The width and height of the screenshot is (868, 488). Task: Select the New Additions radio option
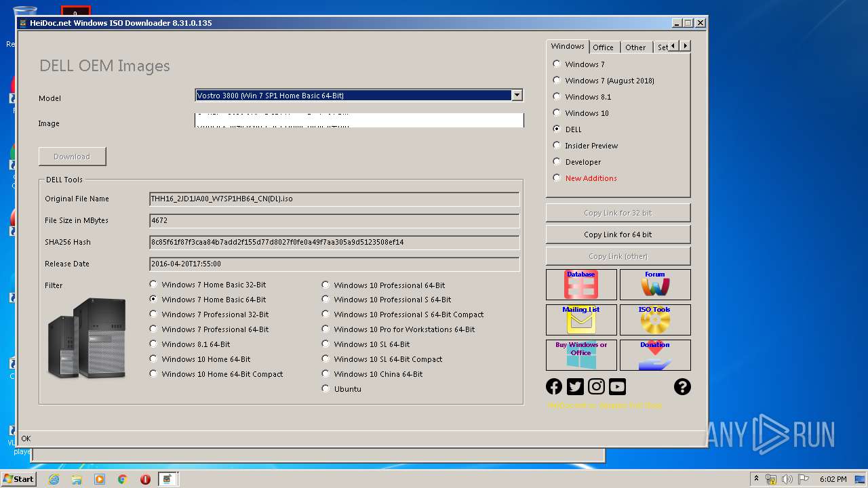[x=585, y=178]
